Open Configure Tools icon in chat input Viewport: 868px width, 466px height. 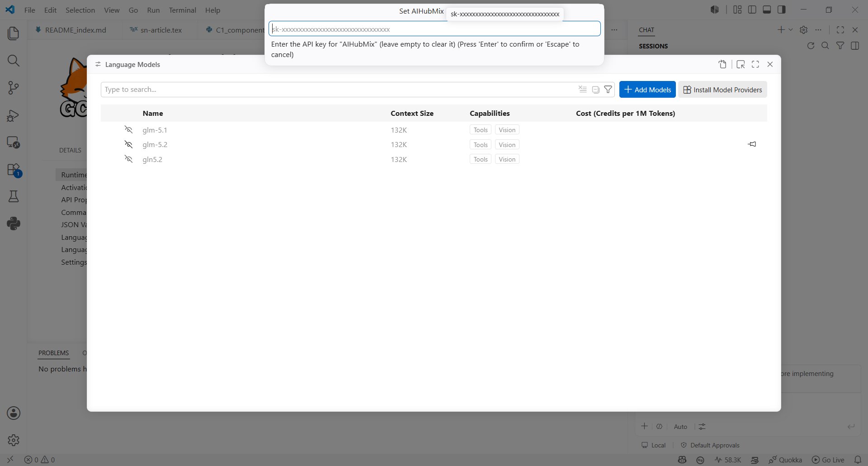tap(702, 426)
